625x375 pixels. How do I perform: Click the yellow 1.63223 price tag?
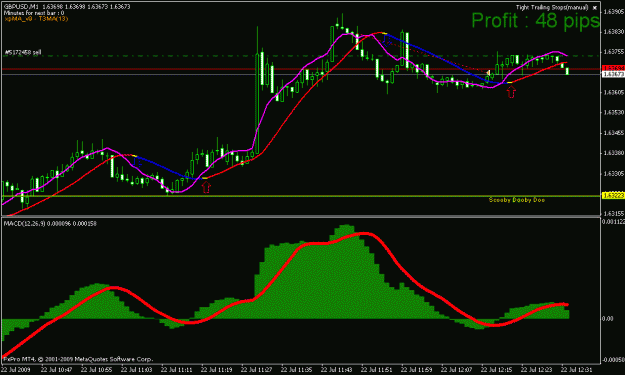pyautogui.click(x=613, y=196)
